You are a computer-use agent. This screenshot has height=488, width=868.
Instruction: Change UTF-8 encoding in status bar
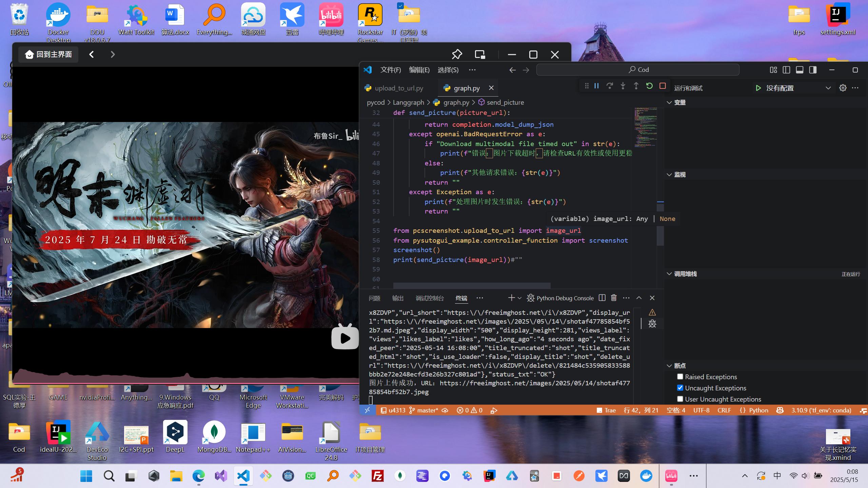click(701, 410)
